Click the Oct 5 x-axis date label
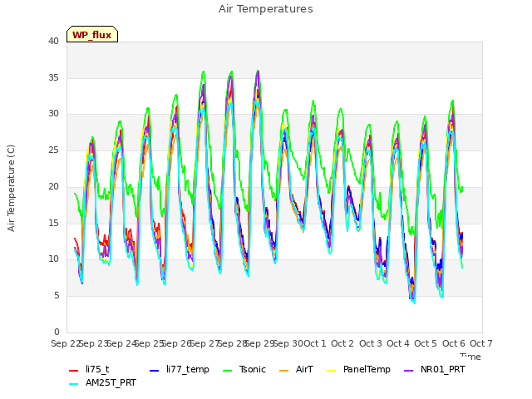The image size is (532, 399). 426,343
